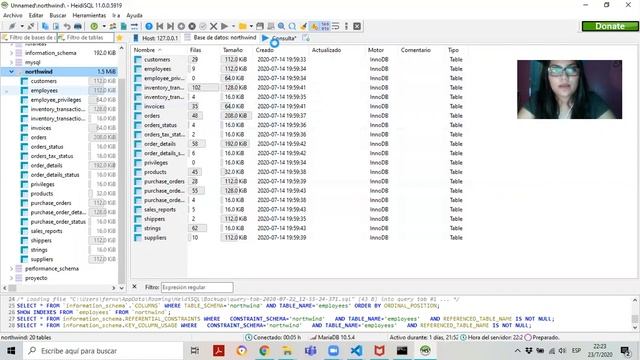Click the find text magnifier icon
This screenshot has width=640, height=360.
281,26
